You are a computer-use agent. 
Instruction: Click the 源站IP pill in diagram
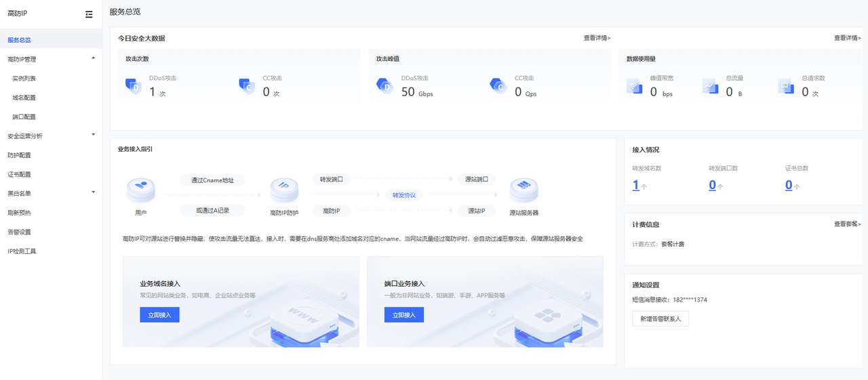tap(477, 211)
